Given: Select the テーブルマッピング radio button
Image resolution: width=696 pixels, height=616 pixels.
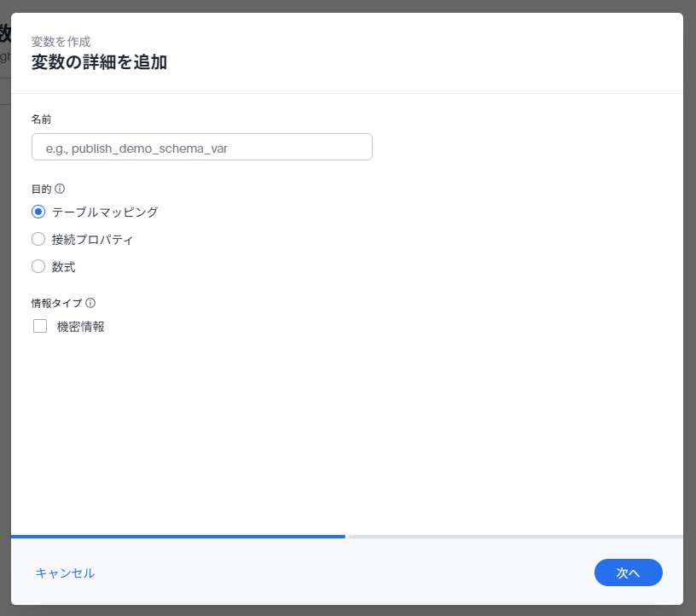Looking at the screenshot, I should [38, 212].
